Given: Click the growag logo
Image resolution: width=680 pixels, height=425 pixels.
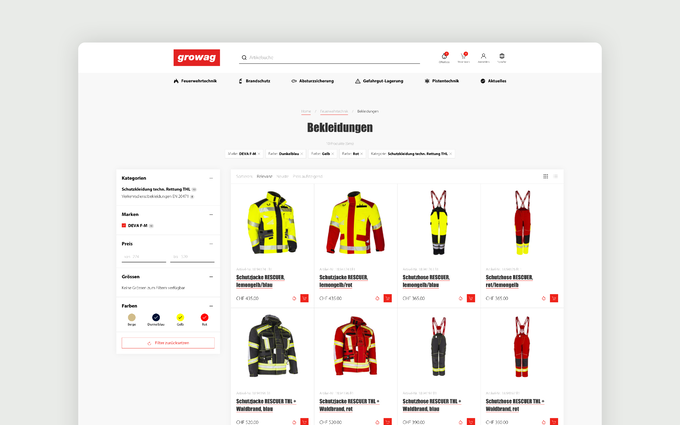Looking at the screenshot, I should coord(196,57).
